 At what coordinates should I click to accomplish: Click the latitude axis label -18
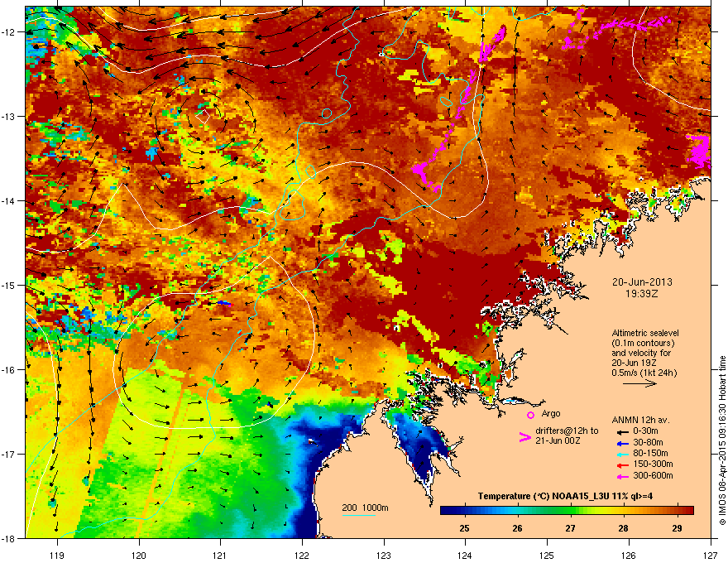(x=9, y=538)
